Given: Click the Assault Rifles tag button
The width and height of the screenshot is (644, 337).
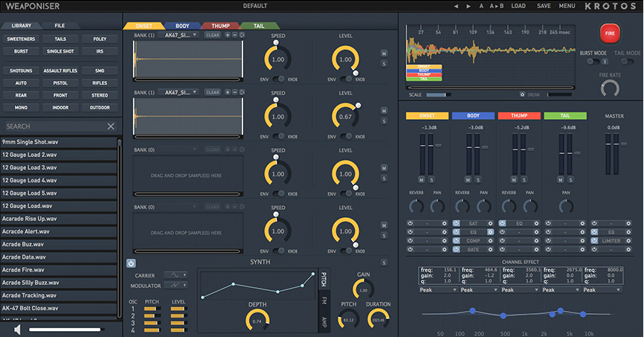Looking at the screenshot, I should click(x=59, y=71).
